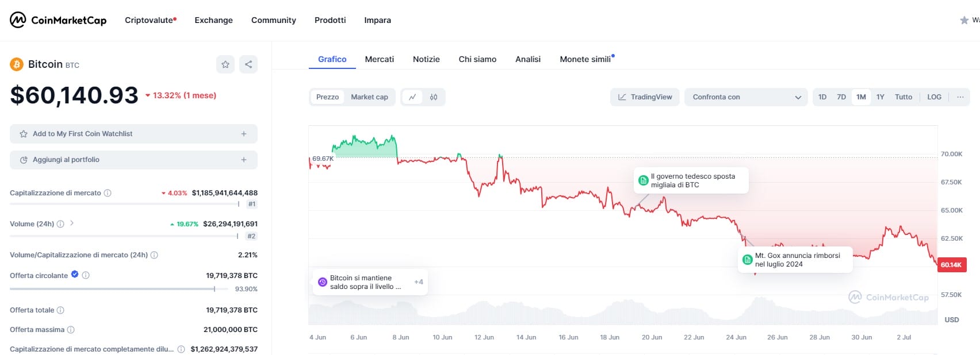Screen dimensions: 980x355
Task: Open the Notizie tab
Action: [x=426, y=59]
